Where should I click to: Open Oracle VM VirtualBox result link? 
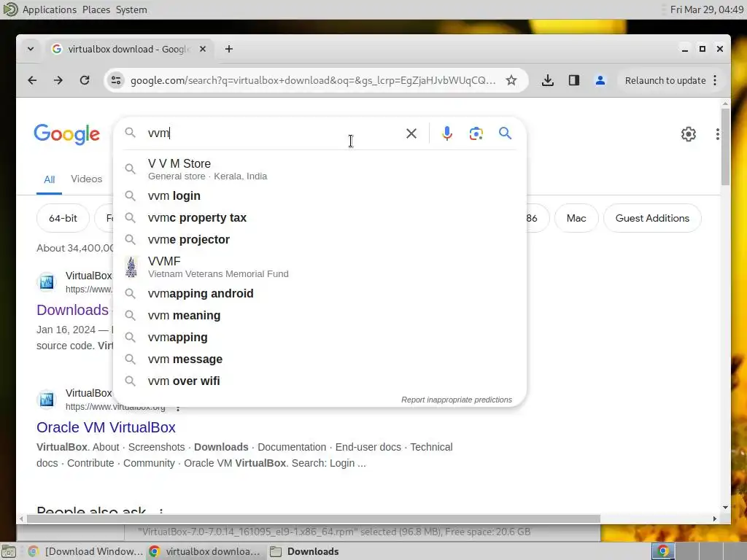point(106,427)
